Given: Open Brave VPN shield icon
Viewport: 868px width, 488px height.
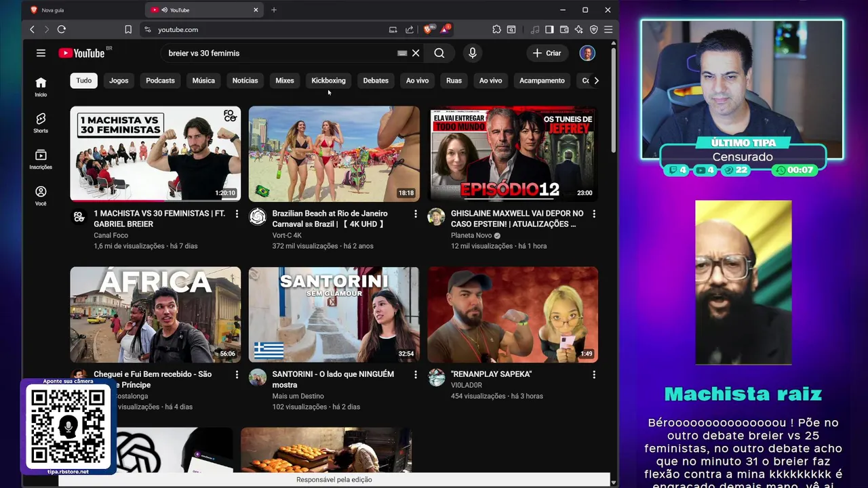Looking at the screenshot, I should tap(593, 29).
